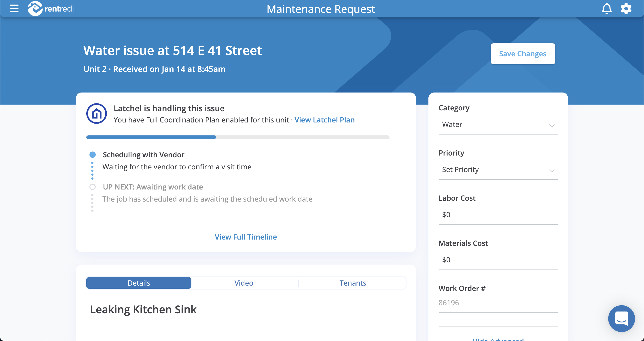
Task: Open View Full Timeline link
Action: [246, 237]
